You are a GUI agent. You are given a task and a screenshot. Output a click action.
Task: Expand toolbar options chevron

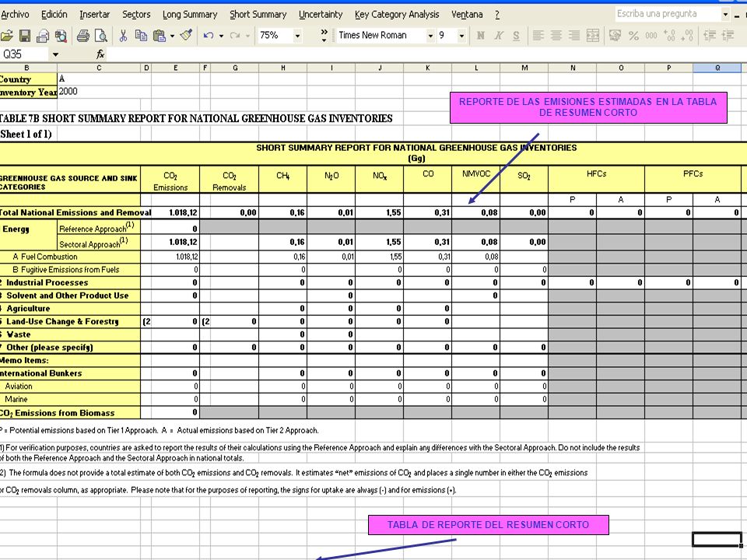(x=324, y=35)
